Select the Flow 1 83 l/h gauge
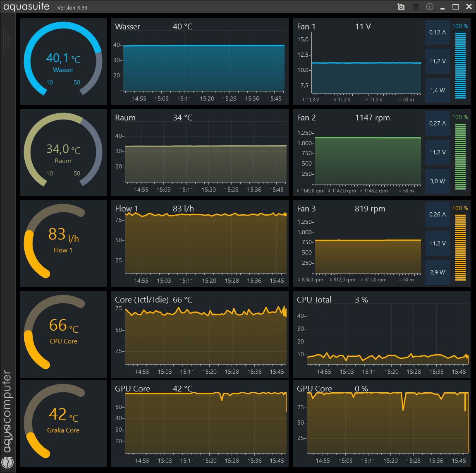476x473 pixels. [63, 243]
